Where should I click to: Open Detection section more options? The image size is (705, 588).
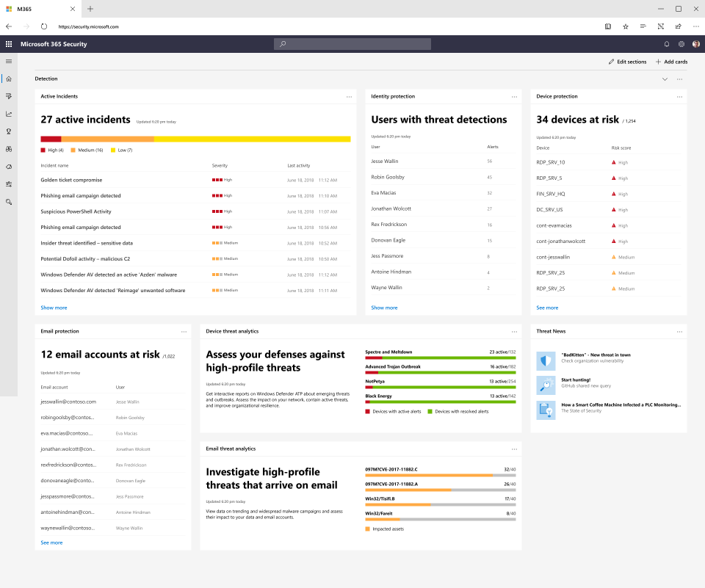coord(680,79)
